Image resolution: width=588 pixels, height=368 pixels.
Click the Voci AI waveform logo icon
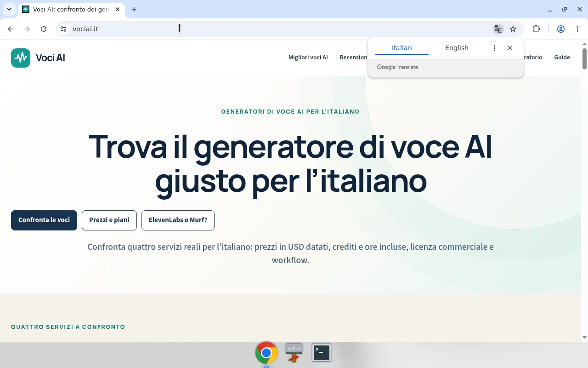tap(21, 58)
